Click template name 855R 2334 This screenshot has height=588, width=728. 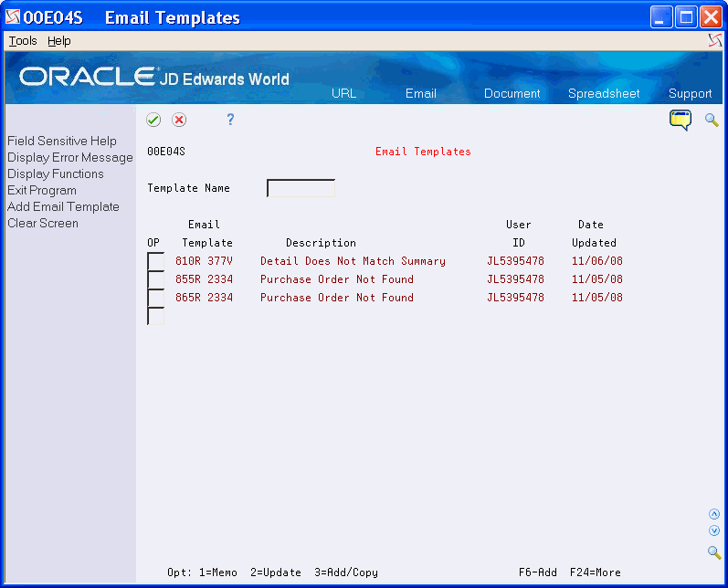tap(204, 279)
